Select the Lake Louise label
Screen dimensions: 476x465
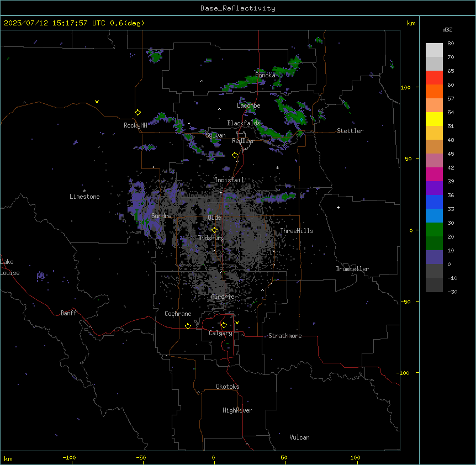(10, 267)
